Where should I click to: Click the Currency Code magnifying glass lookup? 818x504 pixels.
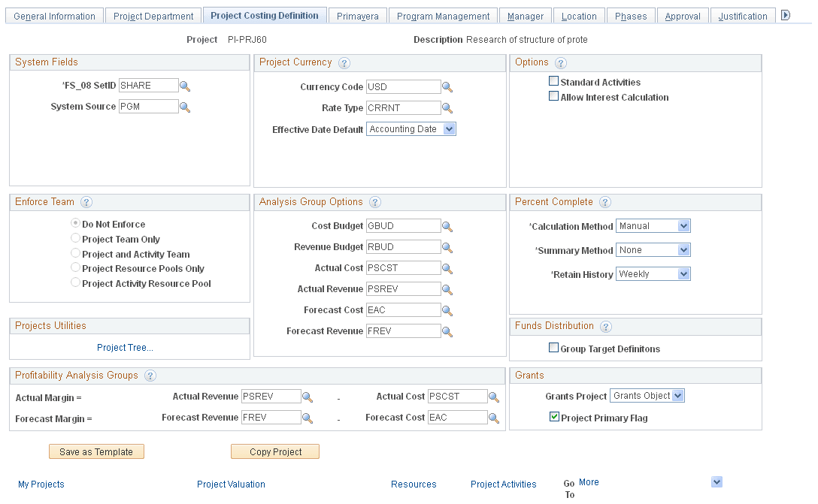point(447,86)
